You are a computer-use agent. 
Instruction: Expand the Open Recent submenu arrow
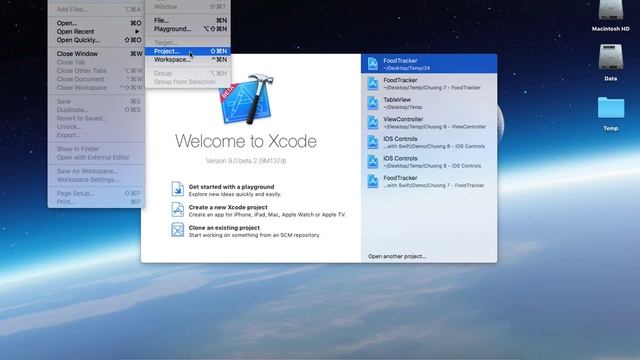[137, 31]
